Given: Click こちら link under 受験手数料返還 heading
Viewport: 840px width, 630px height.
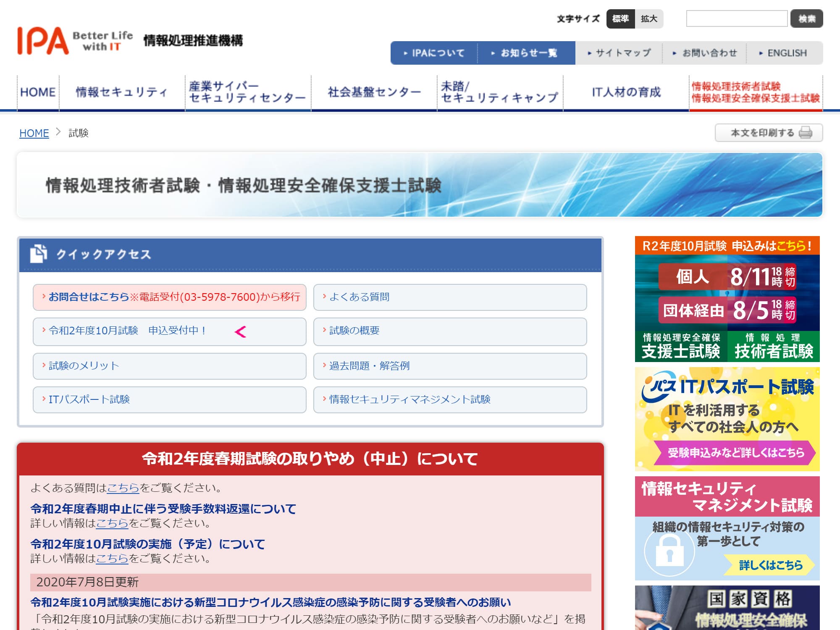Looking at the screenshot, I should pos(112,523).
